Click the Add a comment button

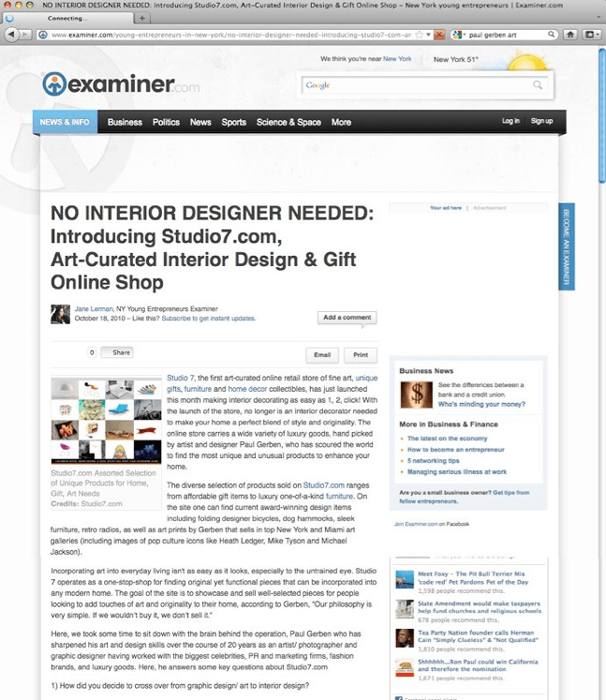347,318
